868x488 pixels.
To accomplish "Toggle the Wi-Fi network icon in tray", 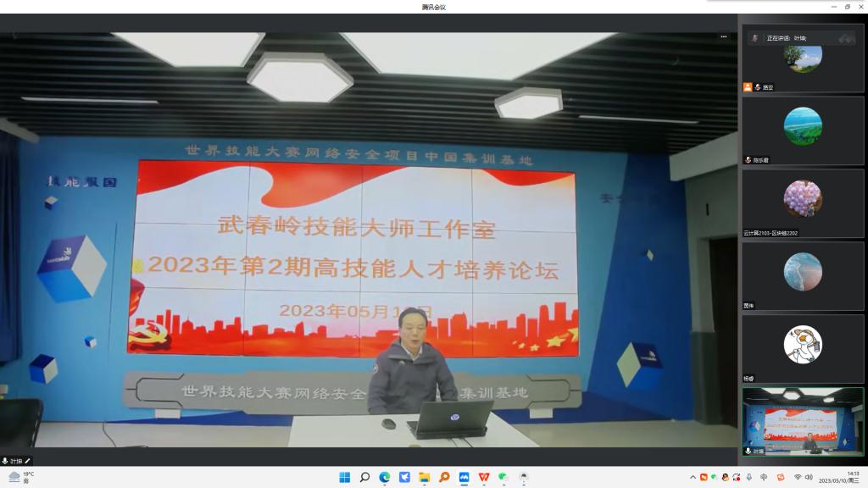I will [798, 477].
